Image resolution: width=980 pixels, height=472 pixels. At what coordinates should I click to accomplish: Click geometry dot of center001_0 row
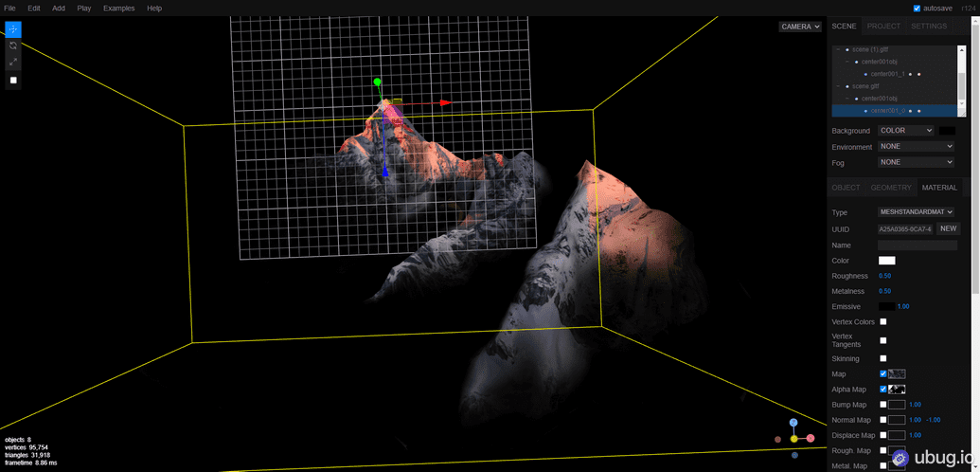point(911,111)
